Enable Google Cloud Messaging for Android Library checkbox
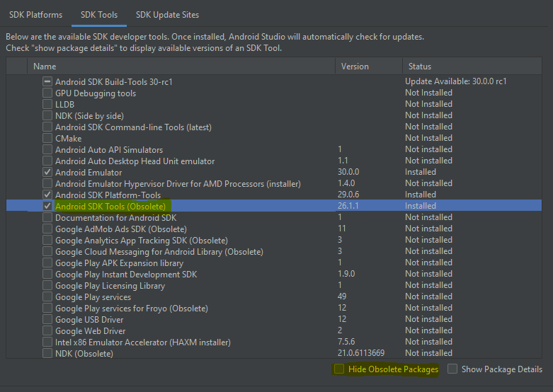The height and width of the screenshot is (392, 553). click(x=47, y=252)
